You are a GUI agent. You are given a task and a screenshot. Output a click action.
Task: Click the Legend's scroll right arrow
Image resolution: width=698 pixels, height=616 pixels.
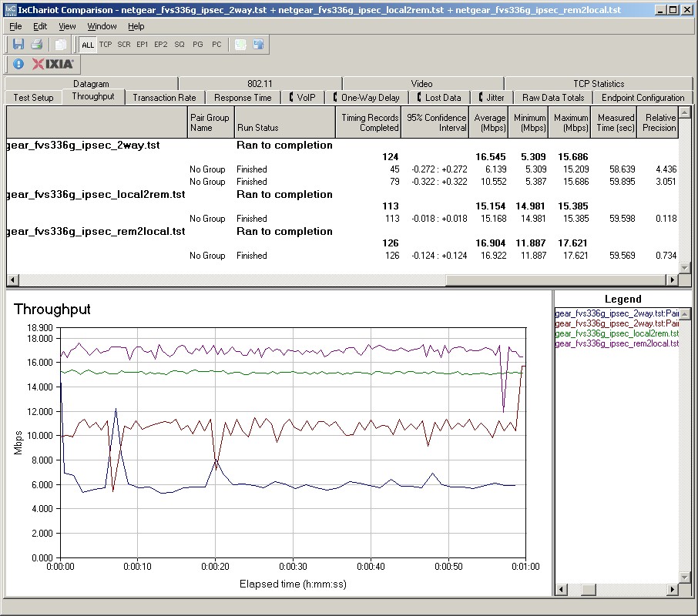(x=673, y=590)
